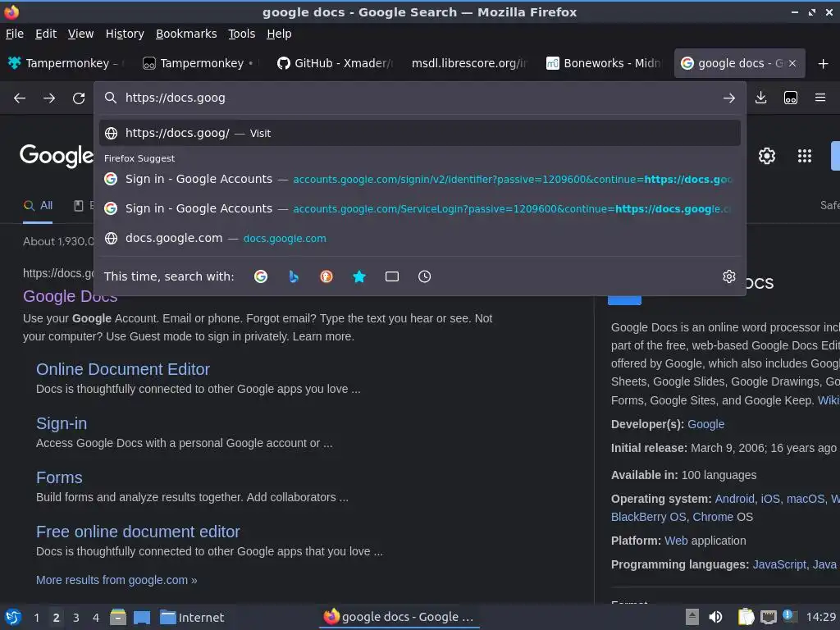
Task: Open the BlackBerry OS link
Action: [648, 517]
